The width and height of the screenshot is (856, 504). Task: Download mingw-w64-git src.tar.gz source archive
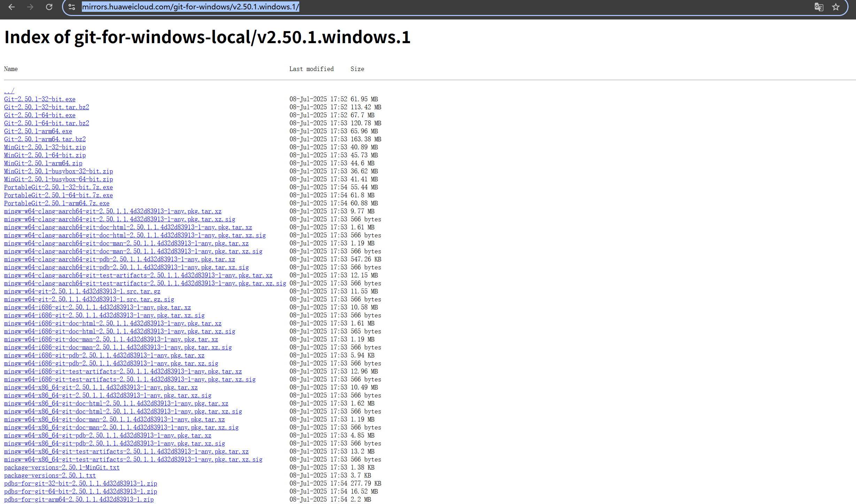[82, 291]
